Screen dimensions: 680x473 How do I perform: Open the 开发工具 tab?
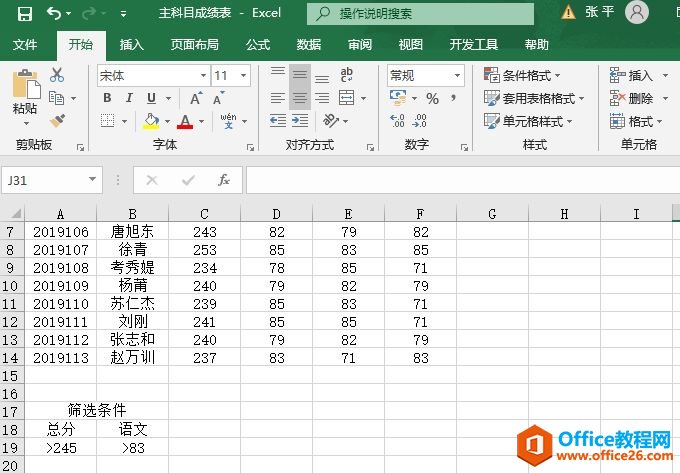(474, 45)
